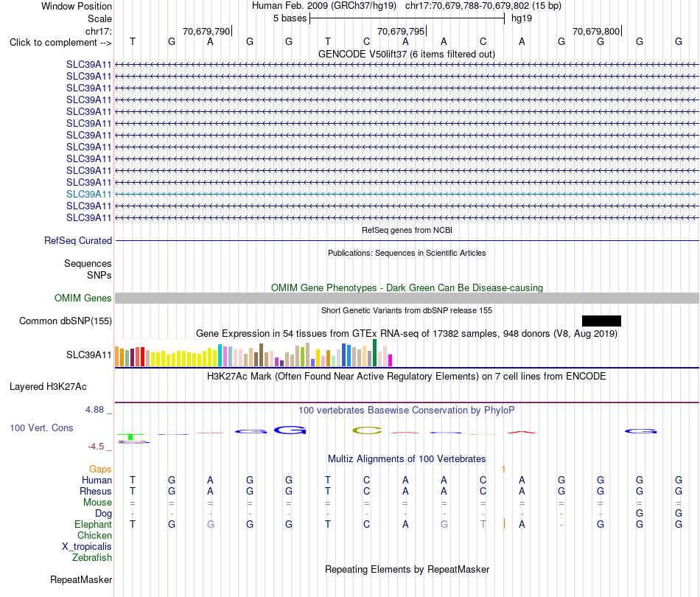The image size is (700, 597).
Task: Click the X_tropicalis alignment row label
Action: click(87, 547)
